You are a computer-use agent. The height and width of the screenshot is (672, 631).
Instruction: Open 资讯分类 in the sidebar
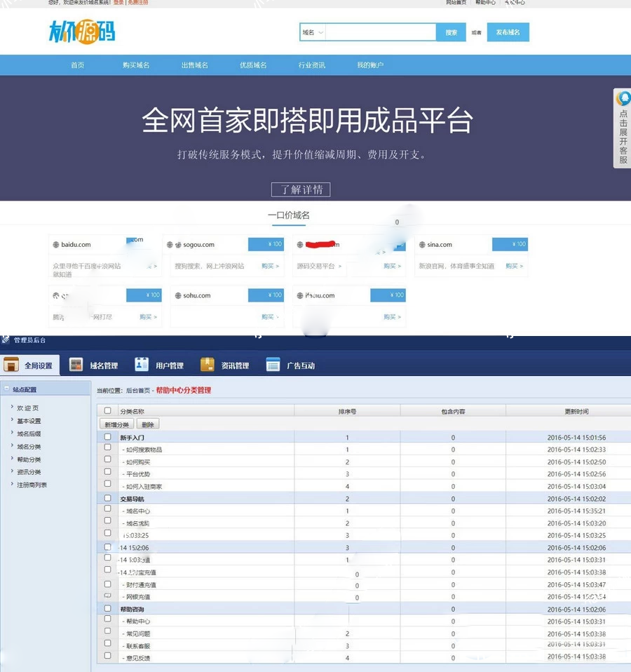29,472
